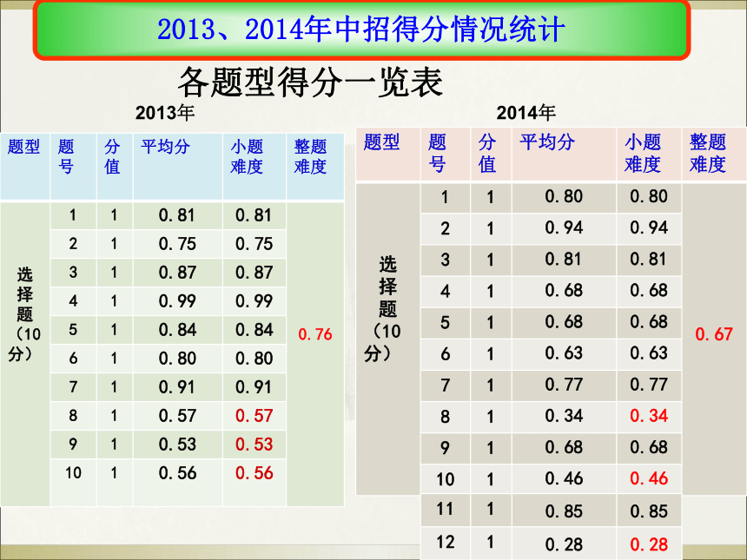Click the point value 1 for question 3 in 2013

[114, 273]
